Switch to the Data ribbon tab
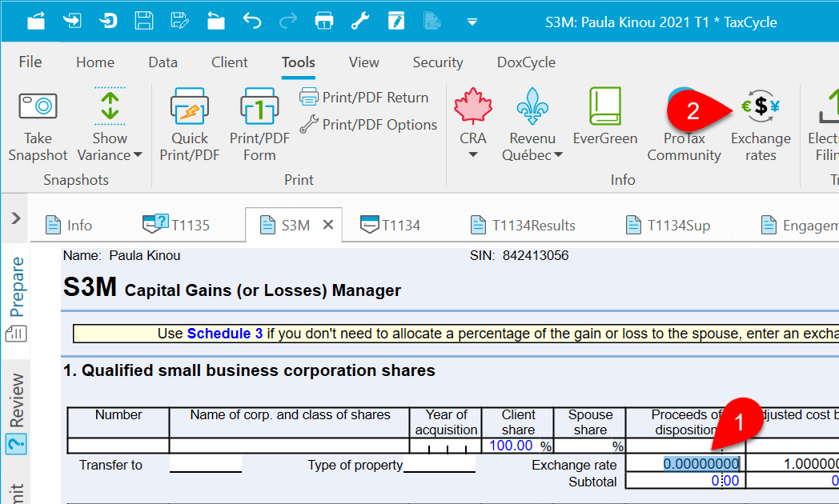Screen dimensions: 839x504 click(x=163, y=62)
